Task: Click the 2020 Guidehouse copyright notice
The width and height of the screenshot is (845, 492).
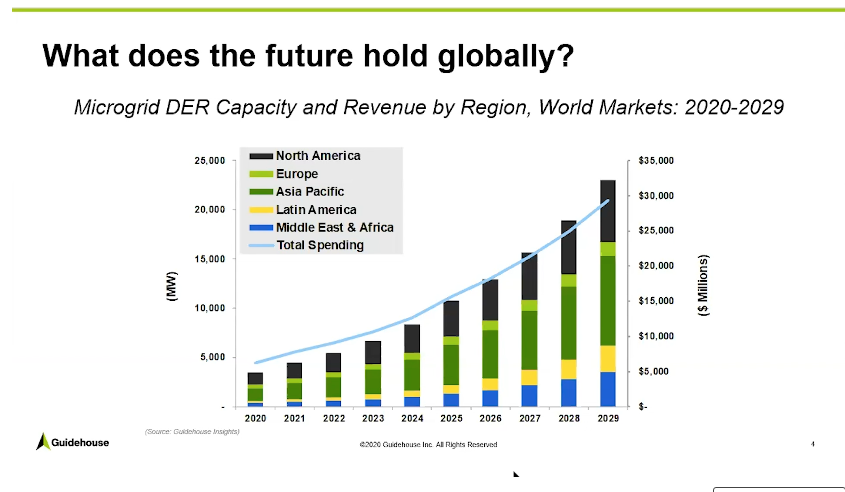Action: coord(428,444)
